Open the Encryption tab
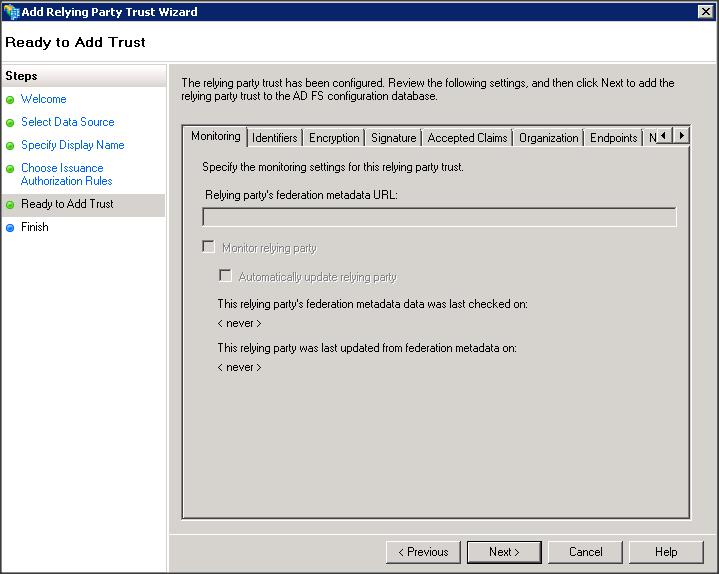This screenshot has width=719, height=574. pos(334,138)
